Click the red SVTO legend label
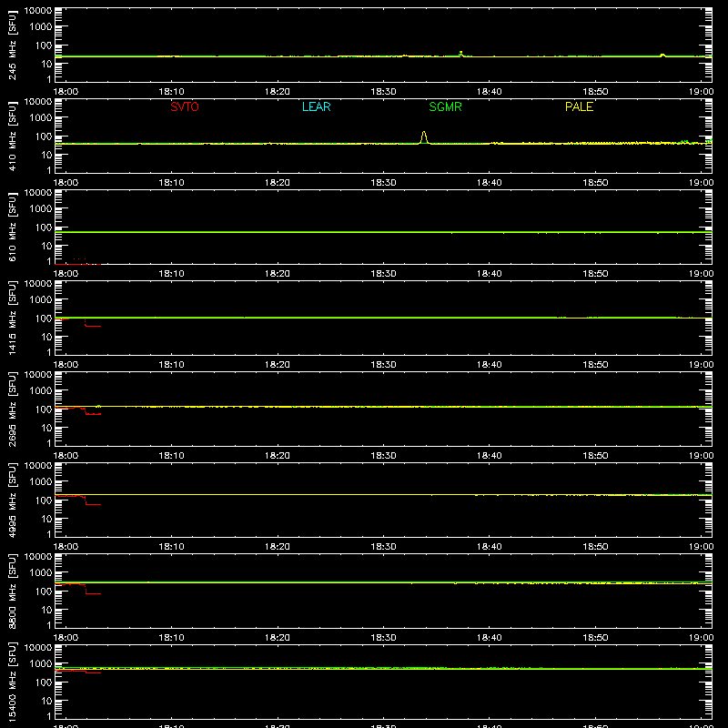The image size is (728, 728). [x=185, y=106]
